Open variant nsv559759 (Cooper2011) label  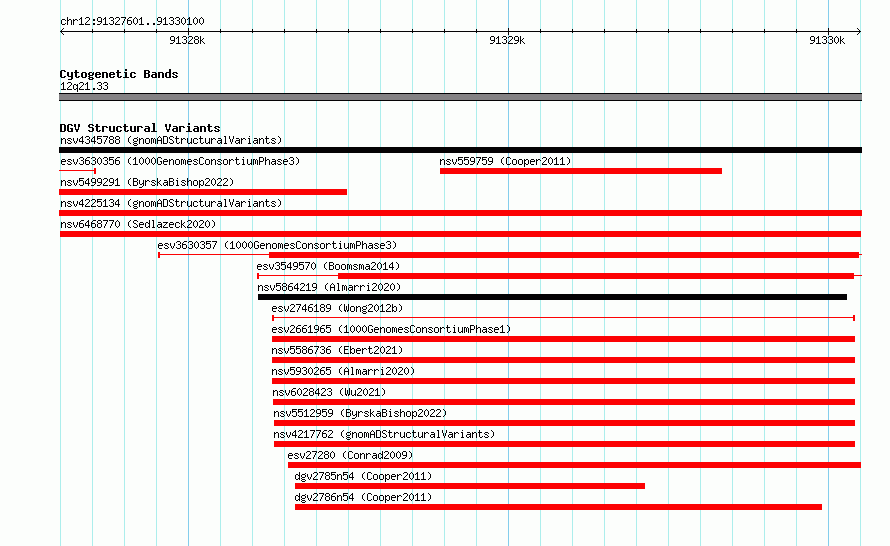click(x=505, y=161)
